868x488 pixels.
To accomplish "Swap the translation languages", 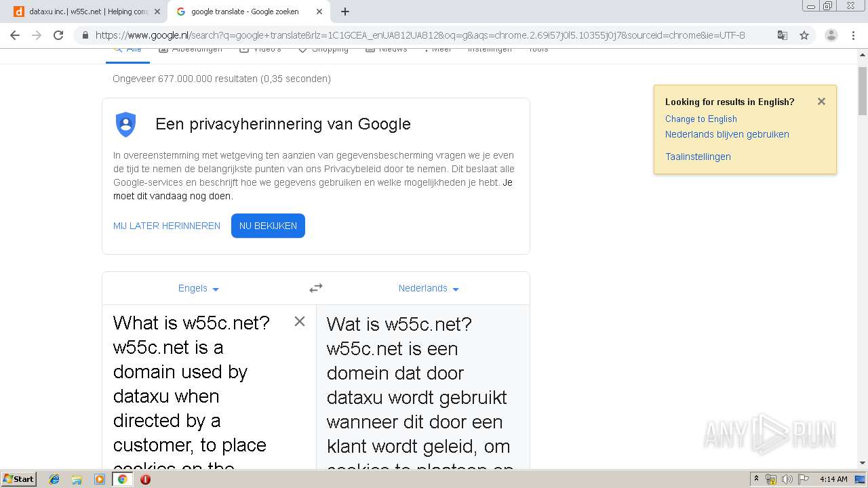I will click(x=316, y=288).
